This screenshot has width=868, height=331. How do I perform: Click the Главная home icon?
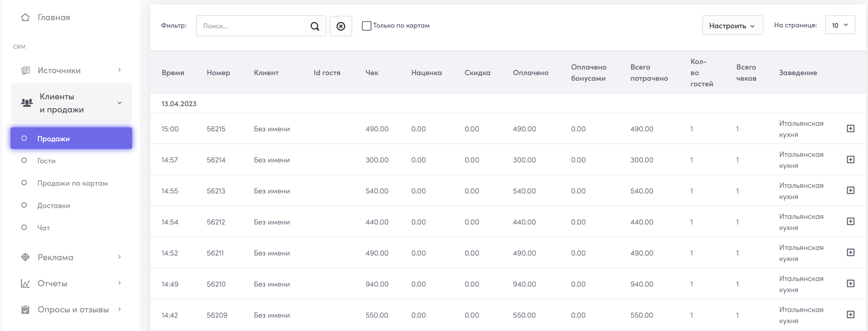click(x=25, y=17)
